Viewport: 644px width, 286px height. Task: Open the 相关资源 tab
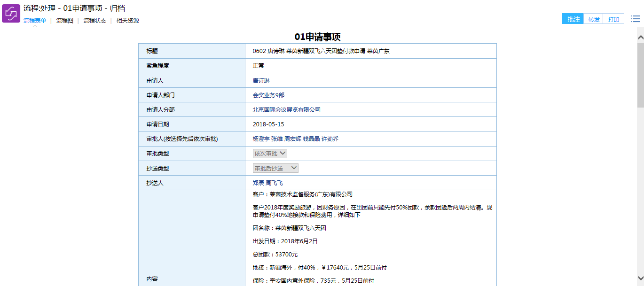tap(128, 21)
